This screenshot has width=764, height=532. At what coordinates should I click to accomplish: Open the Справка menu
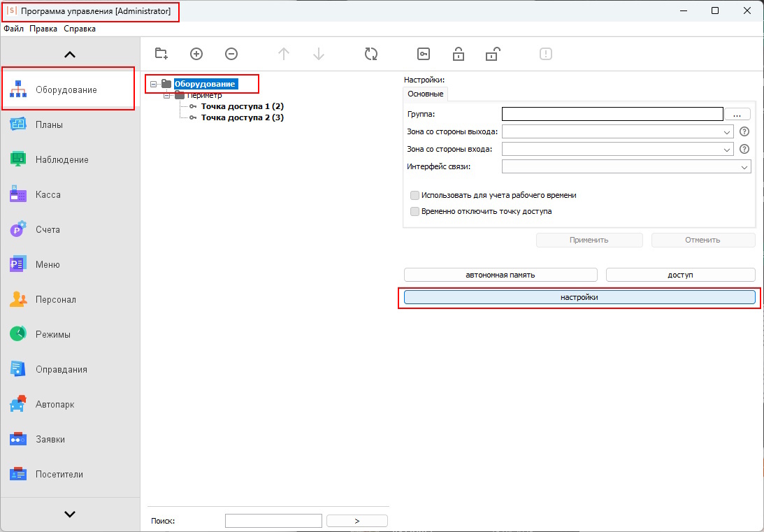[x=80, y=29]
